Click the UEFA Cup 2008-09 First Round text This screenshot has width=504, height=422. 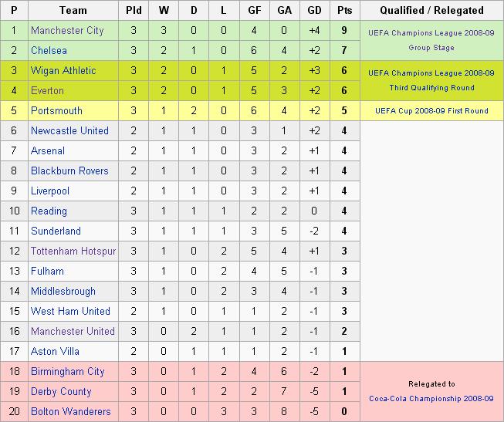point(431,111)
